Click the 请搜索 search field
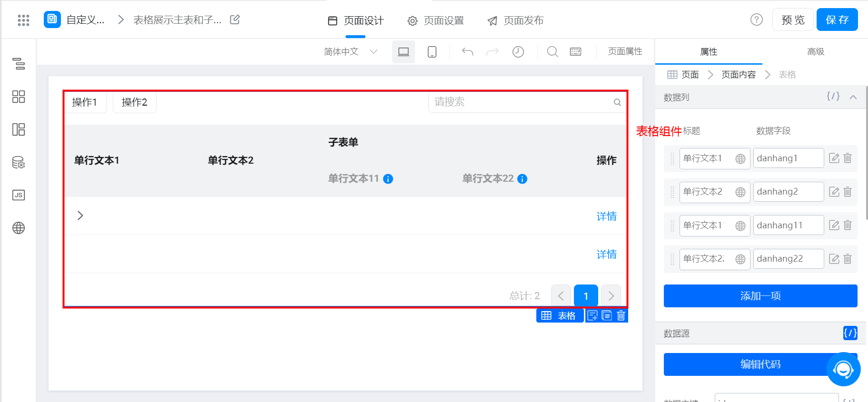This screenshot has width=868, height=402. pos(527,102)
